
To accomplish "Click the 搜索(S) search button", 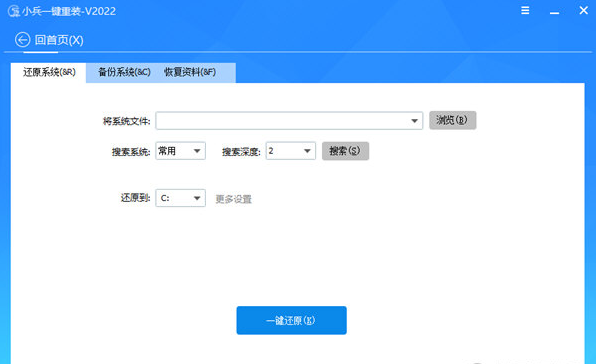I will (x=345, y=151).
